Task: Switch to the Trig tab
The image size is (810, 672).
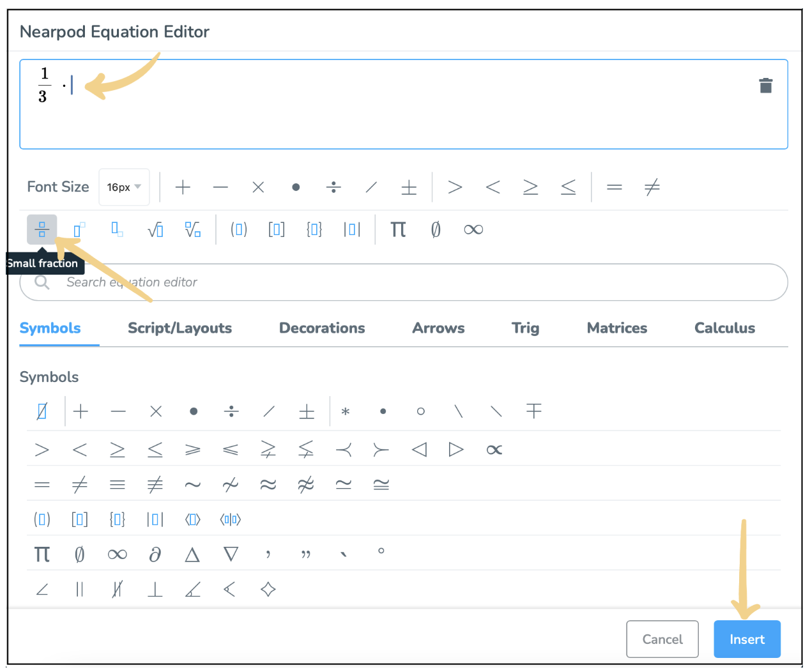Action: pyautogui.click(x=525, y=328)
